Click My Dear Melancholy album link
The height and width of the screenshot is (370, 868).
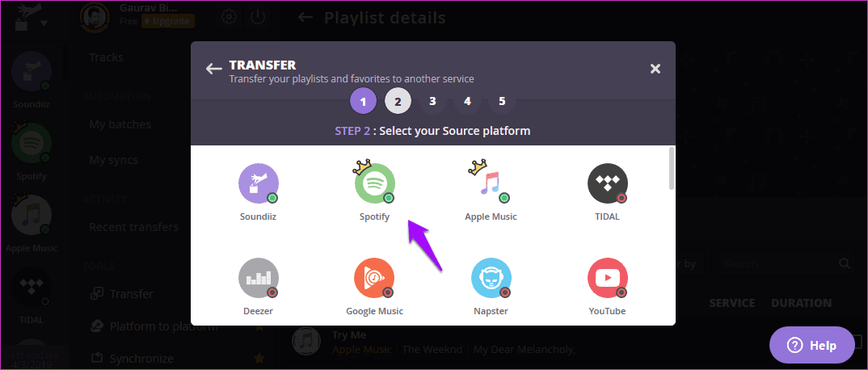point(525,350)
